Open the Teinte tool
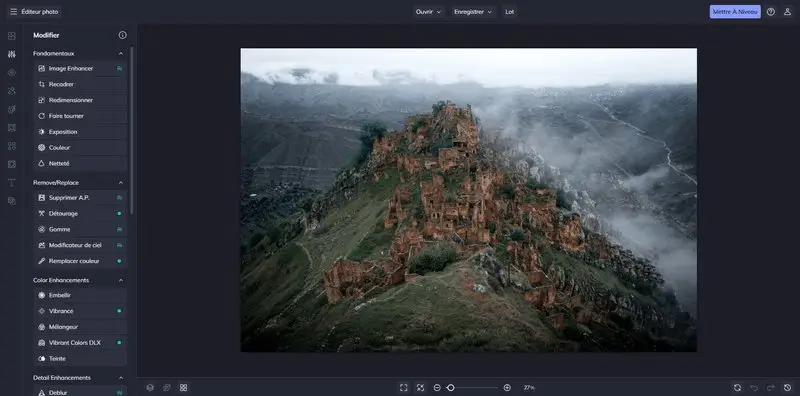 [x=81, y=358]
